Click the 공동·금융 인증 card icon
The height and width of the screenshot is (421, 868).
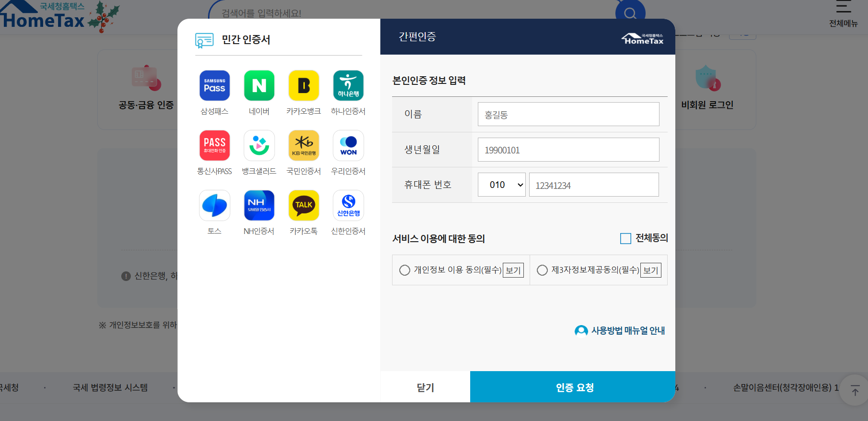tap(146, 78)
